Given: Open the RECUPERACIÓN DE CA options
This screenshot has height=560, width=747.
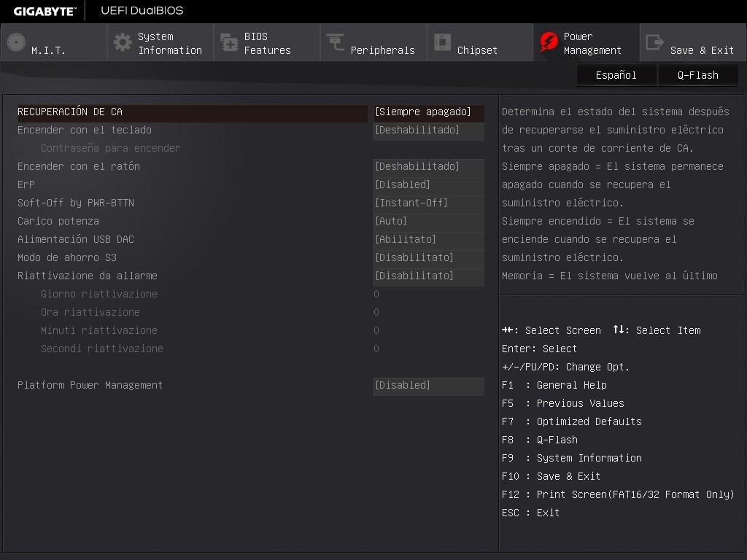Looking at the screenshot, I should coord(428,112).
